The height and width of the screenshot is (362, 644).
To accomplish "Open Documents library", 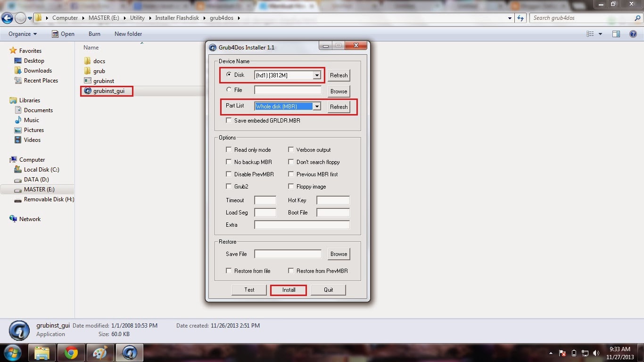I will [x=38, y=110].
